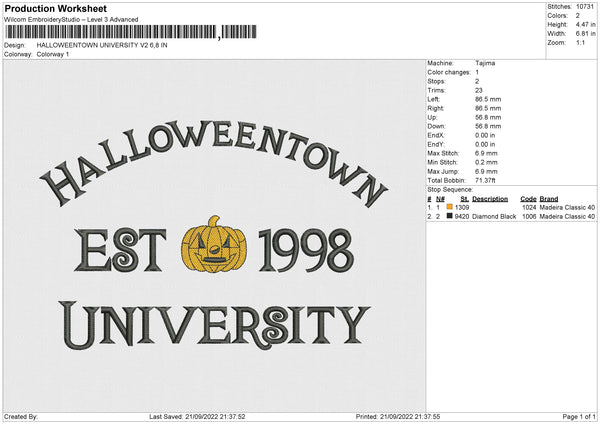This screenshot has height=424, width=600.
Task: Click the Max Stitch value 6.9 mm
Action: (486, 153)
